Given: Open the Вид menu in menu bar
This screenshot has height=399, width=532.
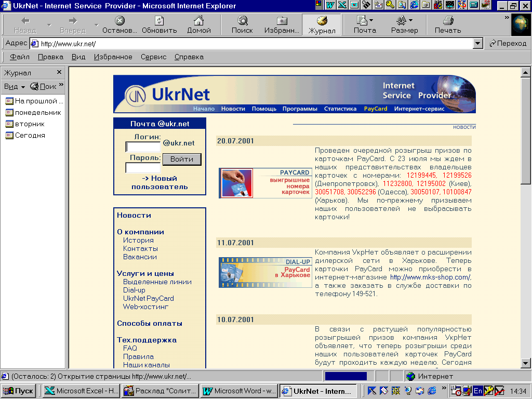Looking at the screenshot, I should click(78, 57).
